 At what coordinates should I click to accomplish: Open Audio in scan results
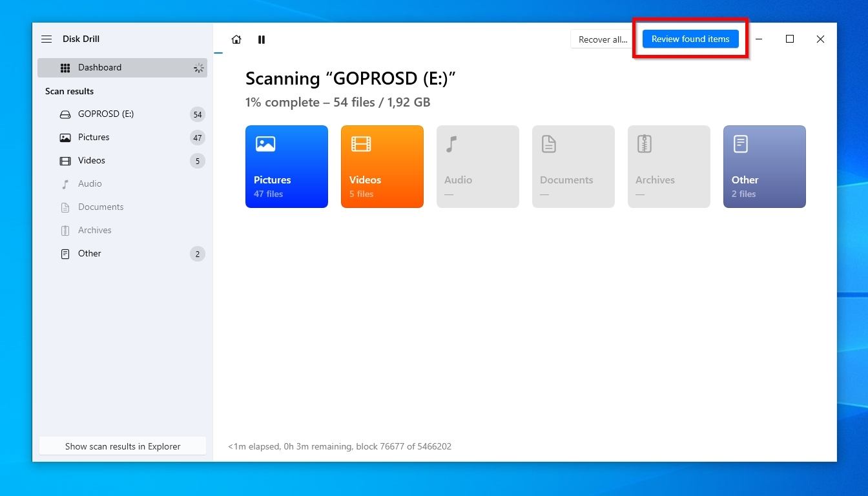click(122, 184)
